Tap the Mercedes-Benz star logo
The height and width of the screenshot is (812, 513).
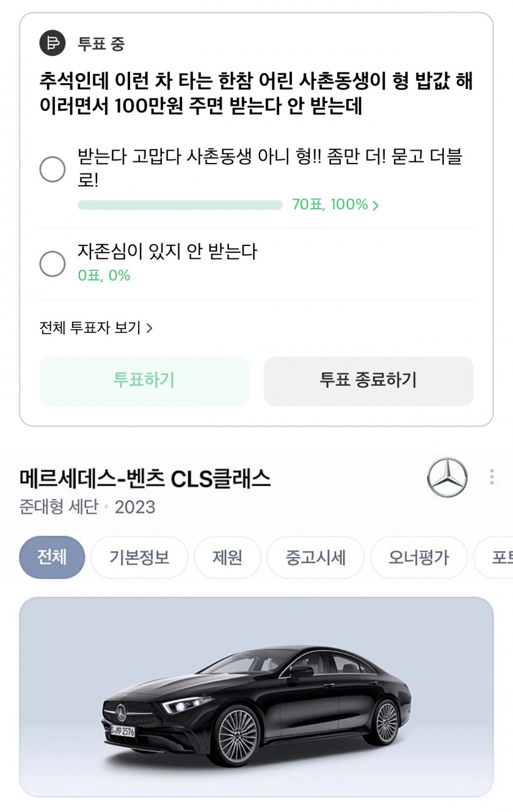(447, 477)
